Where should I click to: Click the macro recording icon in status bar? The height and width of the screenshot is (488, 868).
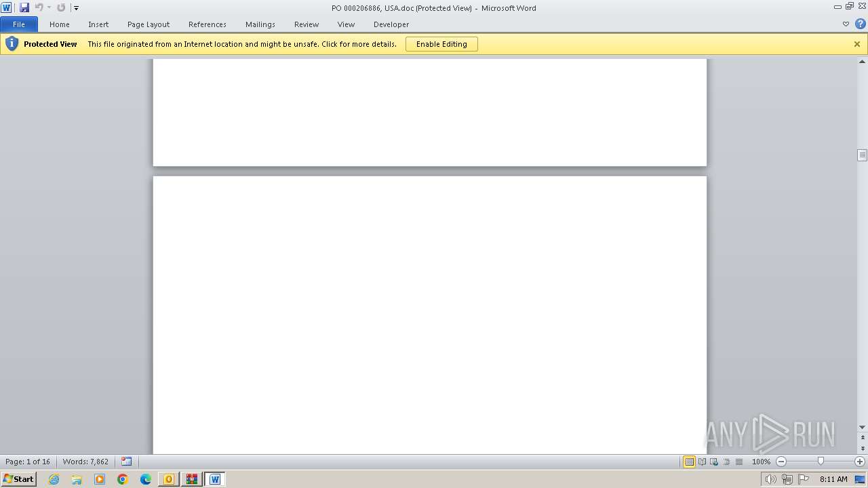coord(127,462)
